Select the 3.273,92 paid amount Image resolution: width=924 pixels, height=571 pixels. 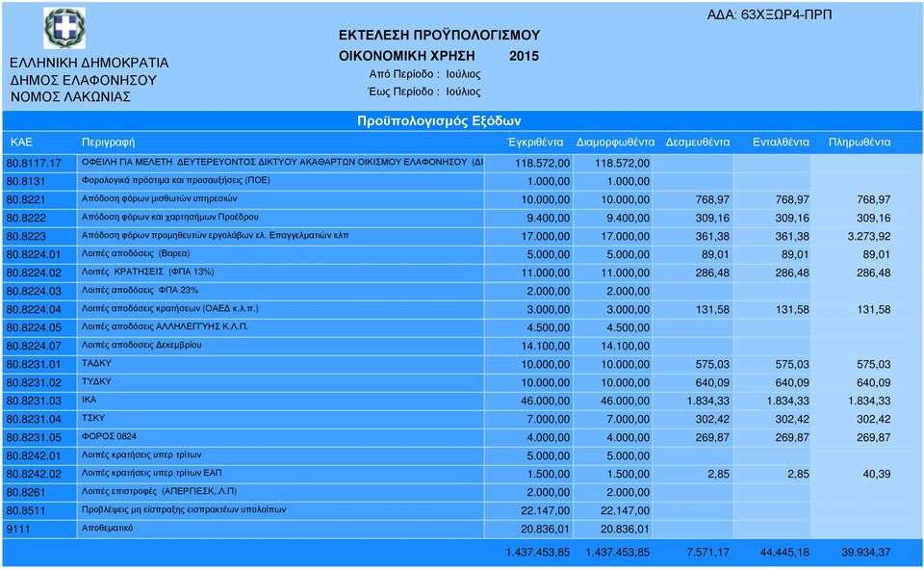(868, 236)
